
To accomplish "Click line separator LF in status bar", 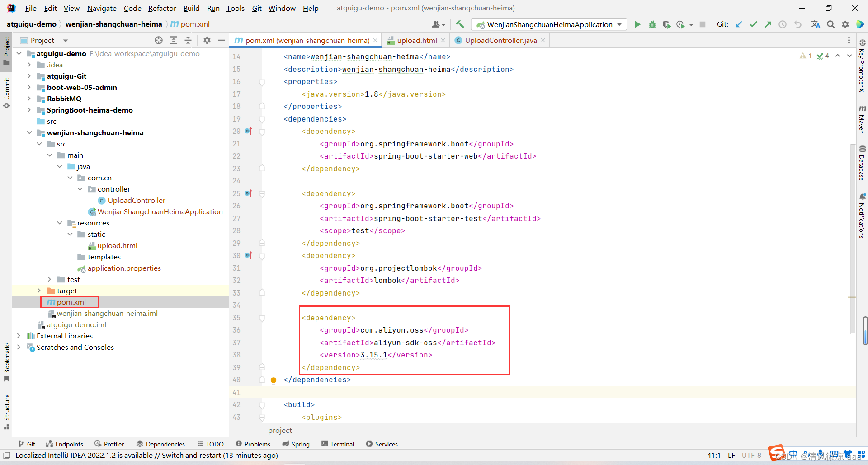I will [x=731, y=456].
